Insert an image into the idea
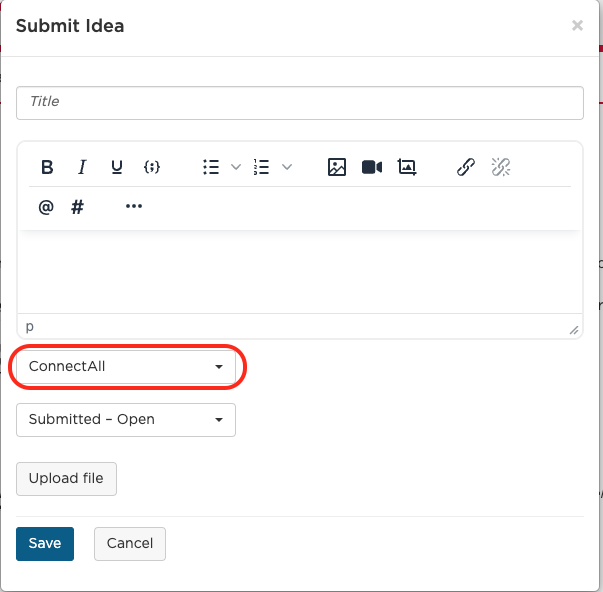This screenshot has height=592, width=603. tap(337, 167)
